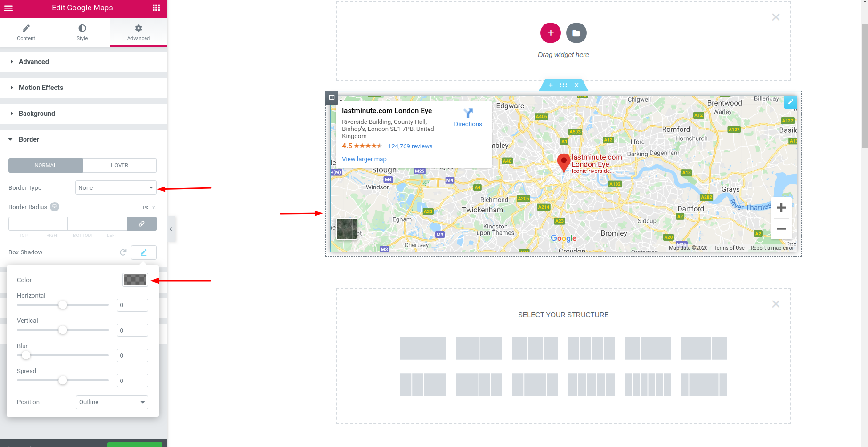868x447 pixels.
Task: Add section via blue handle plus
Action: 551,85
